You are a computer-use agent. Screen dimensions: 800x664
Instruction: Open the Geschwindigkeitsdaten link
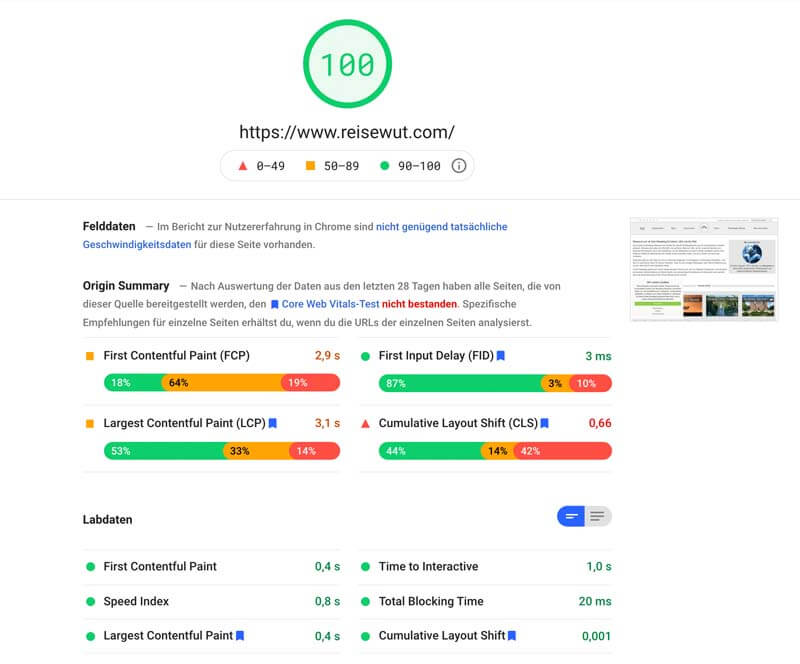(137, 244)
